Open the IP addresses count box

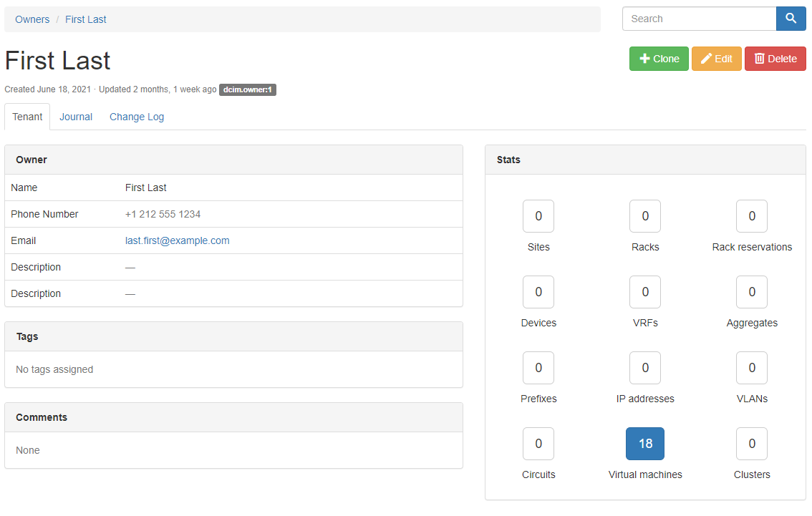[645, 367]
